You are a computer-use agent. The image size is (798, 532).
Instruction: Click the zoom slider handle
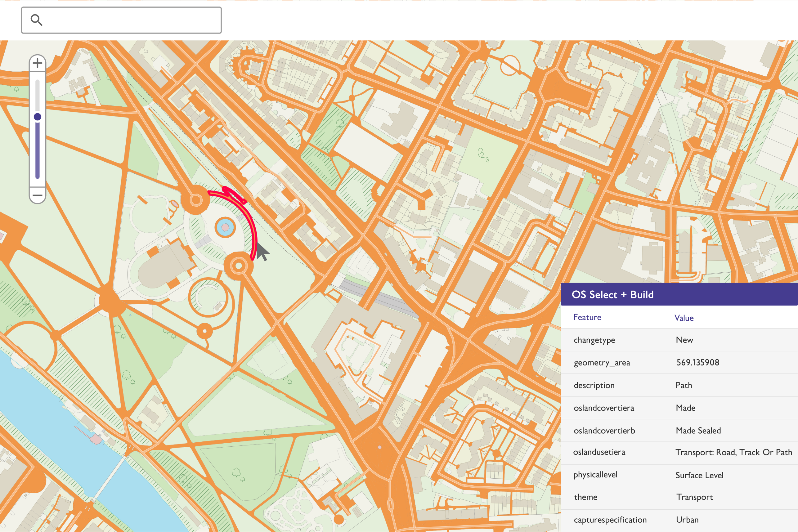tap(38, 117)
